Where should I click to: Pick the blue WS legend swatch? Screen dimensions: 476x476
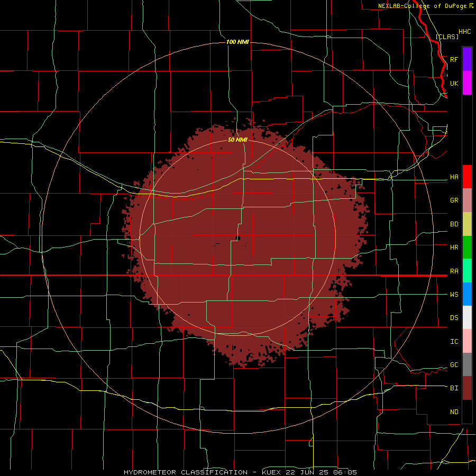(467, 294)
